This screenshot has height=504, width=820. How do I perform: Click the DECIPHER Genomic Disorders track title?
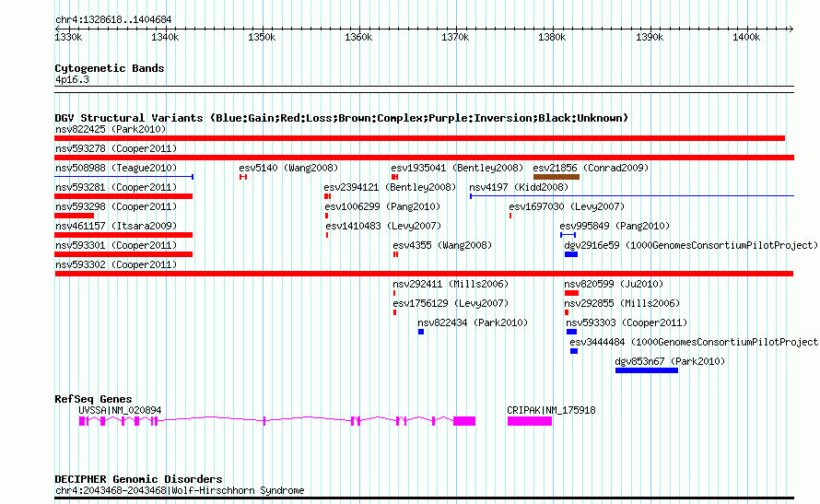click(x=138, y=479)
